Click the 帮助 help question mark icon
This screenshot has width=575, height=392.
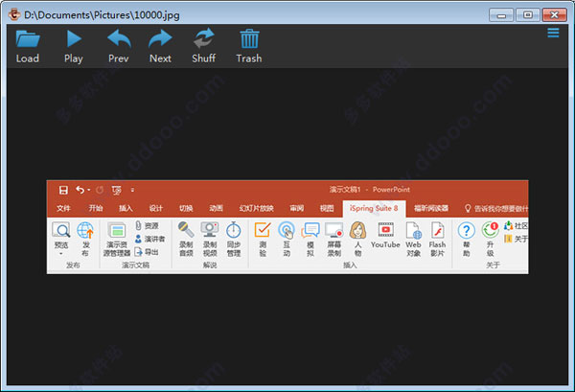tap(467, 230)
